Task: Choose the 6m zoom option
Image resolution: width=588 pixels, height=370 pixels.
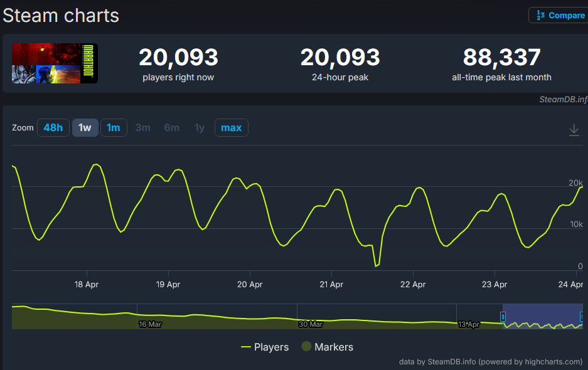Action: coord(171,128)
